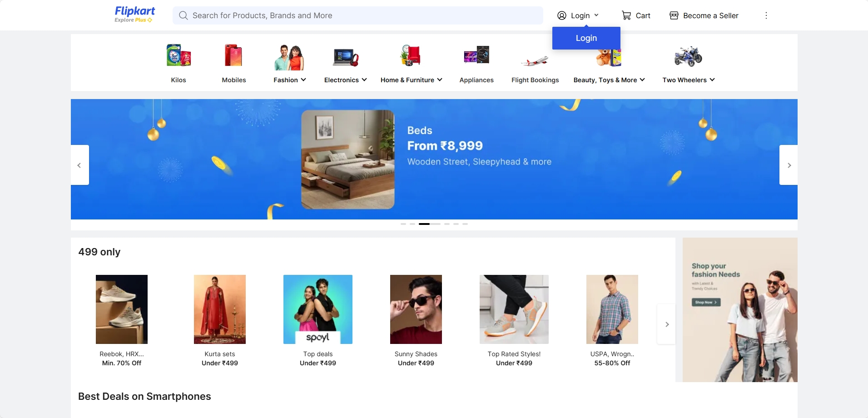Click the search magnifier icon

tap(184, 15)
